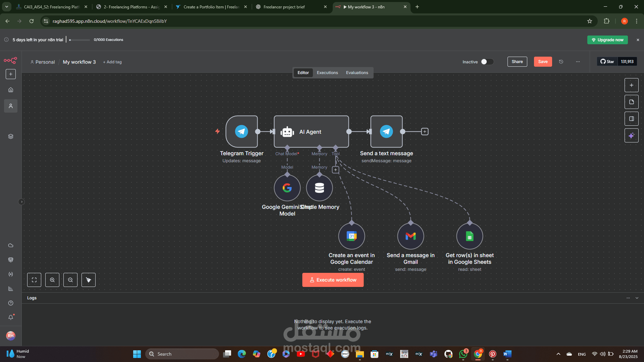The image size is (644, 362).
Task: Switch to the Editor tab
Action: pos(303,73)
